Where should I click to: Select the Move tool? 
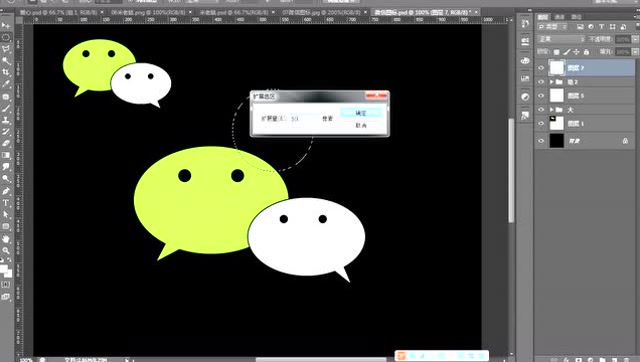(x=6, y=25)
